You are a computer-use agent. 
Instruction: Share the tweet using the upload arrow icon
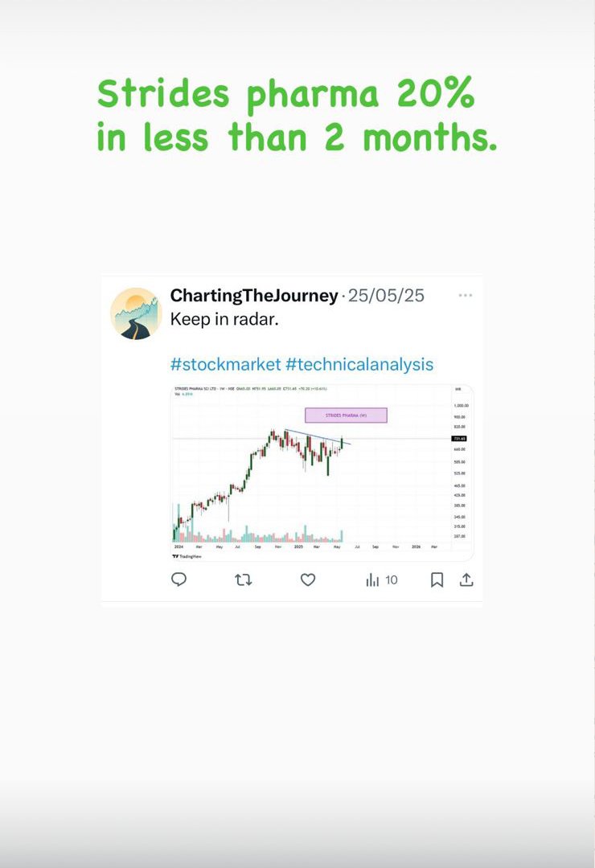pos(466,579)
